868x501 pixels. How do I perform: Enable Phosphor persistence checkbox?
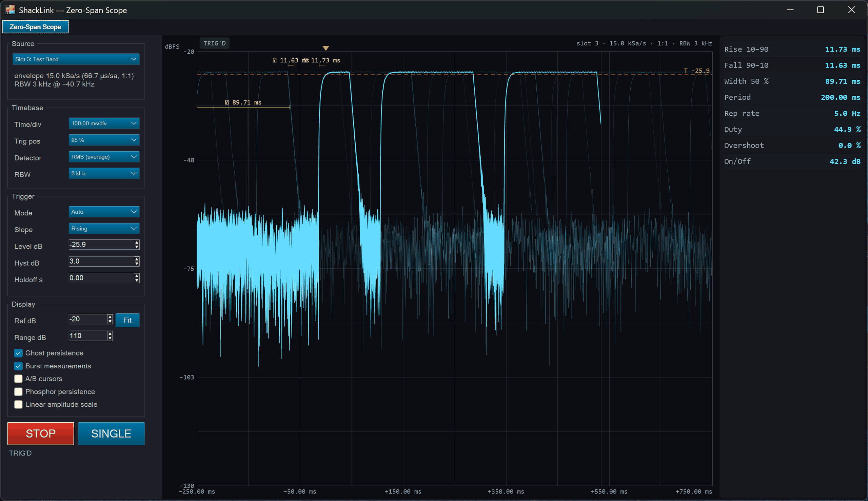coord(18,392)
